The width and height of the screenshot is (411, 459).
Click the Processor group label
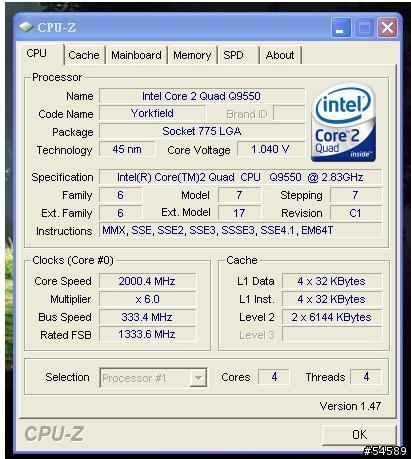click(57, 77)
